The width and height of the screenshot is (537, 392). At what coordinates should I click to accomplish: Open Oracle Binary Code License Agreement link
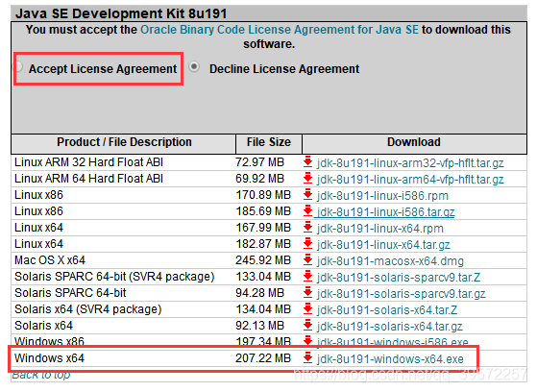point(280,30)
